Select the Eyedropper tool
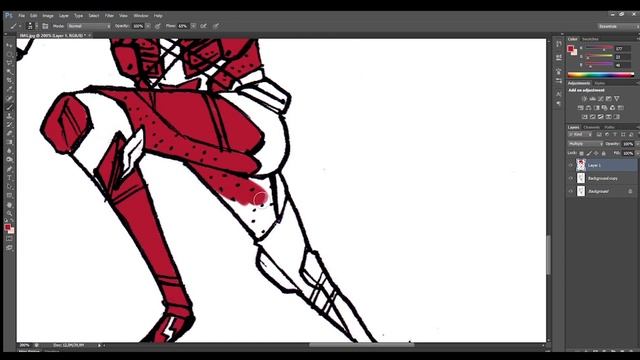 [9, 89]
